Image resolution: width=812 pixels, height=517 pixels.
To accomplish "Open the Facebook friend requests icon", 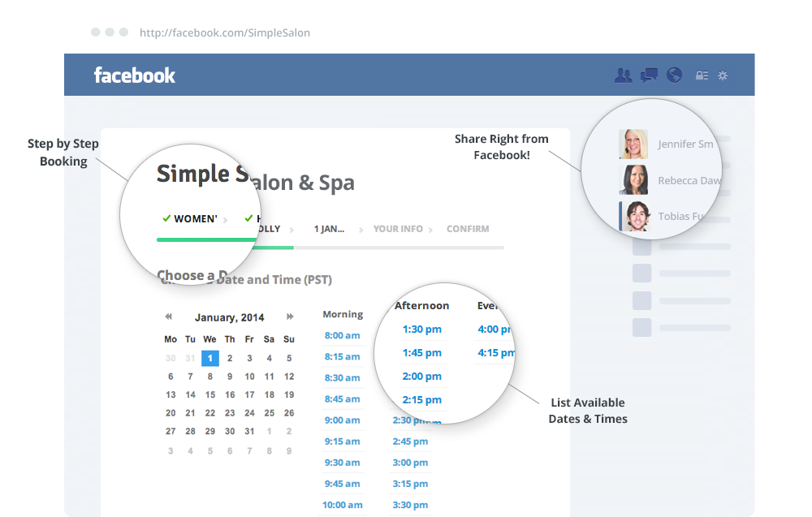I will click(623, 75).
